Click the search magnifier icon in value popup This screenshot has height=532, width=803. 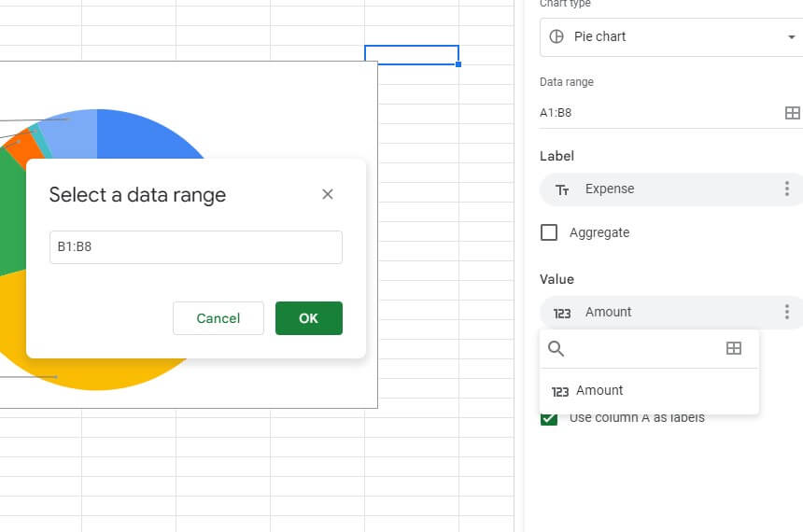[x=556, y=349]
